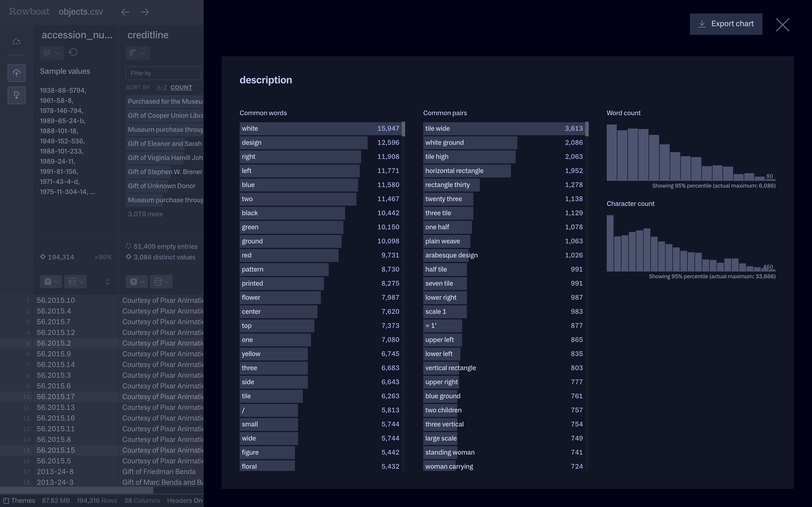Close the description chart overlay
Image resolution: width=812 pixels, height=507 pixels.
(x=782, y=25)
